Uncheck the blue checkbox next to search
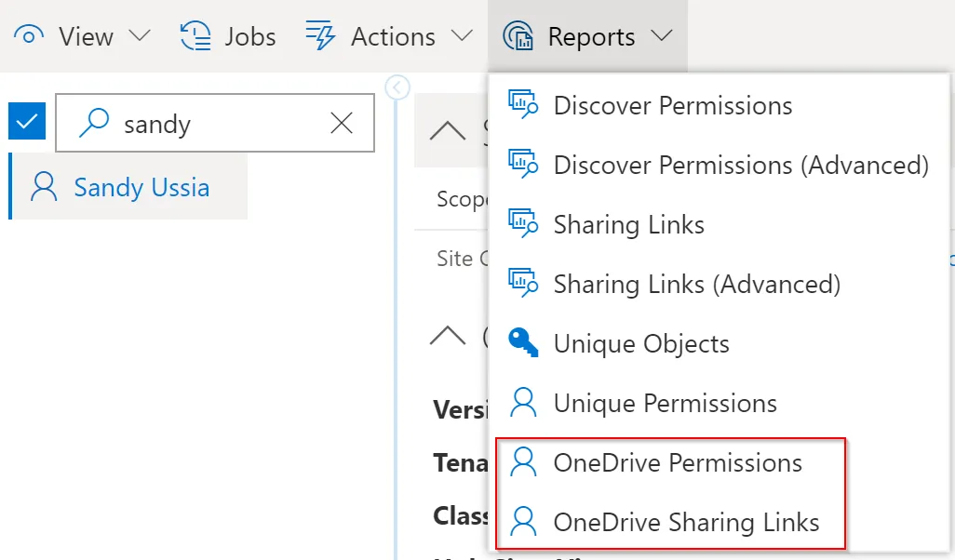Viewport: 955px width, 560px height. [x=26, y=121]
